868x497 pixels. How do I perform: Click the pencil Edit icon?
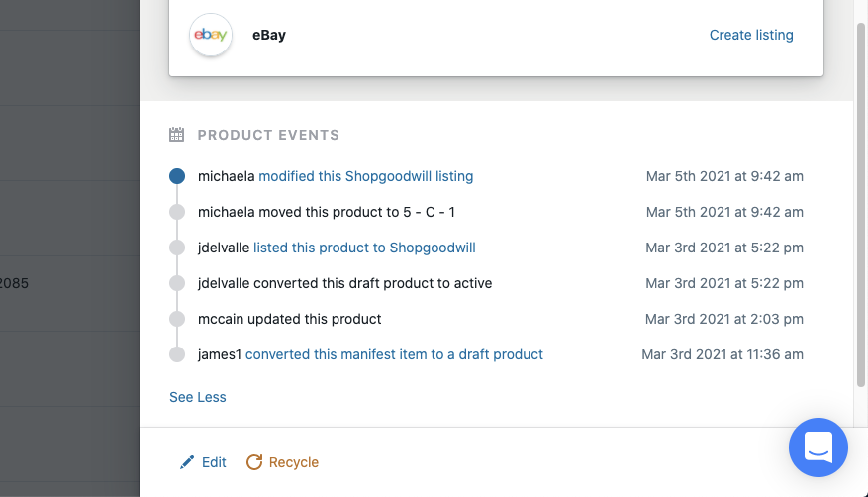(x=187, y=462)
